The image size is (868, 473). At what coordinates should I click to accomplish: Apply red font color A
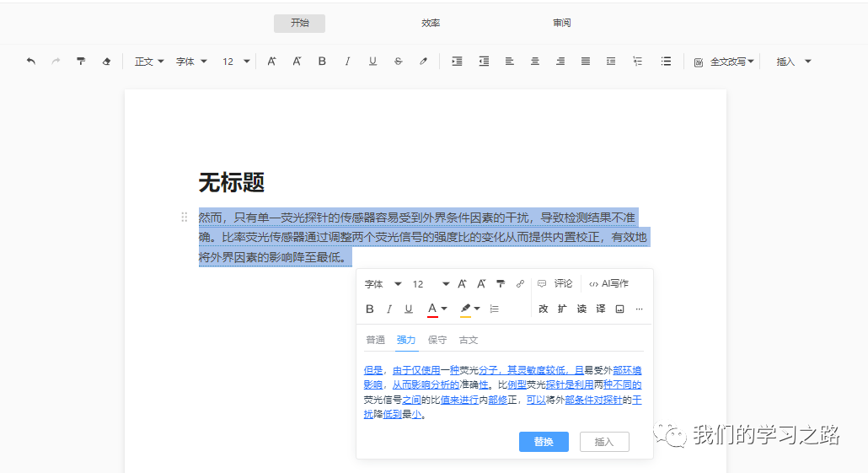coord(432,309)
